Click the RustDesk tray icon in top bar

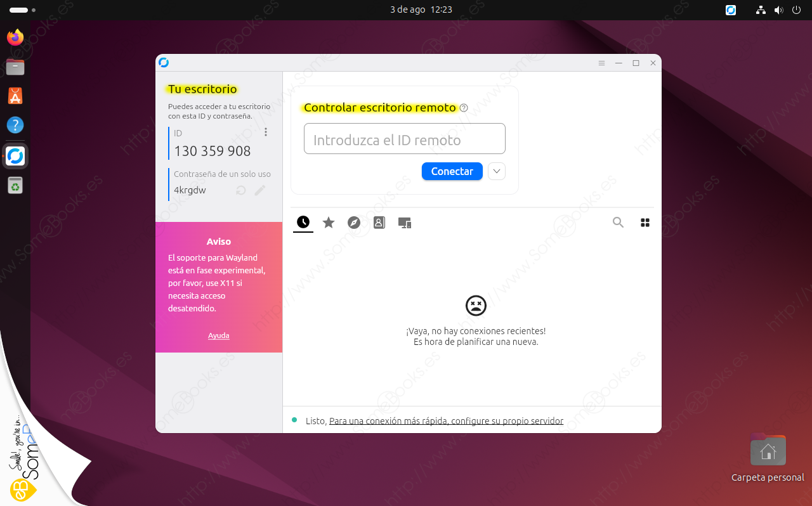pos(731,10)
